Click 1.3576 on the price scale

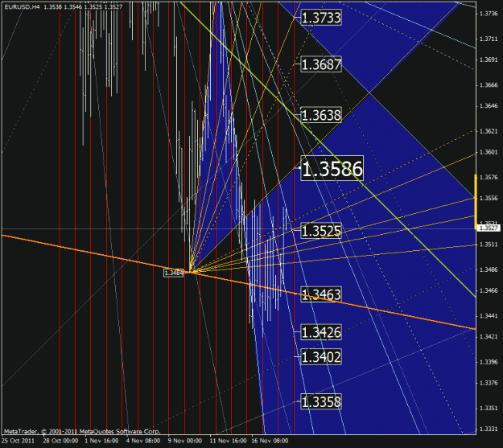point(489,177)
